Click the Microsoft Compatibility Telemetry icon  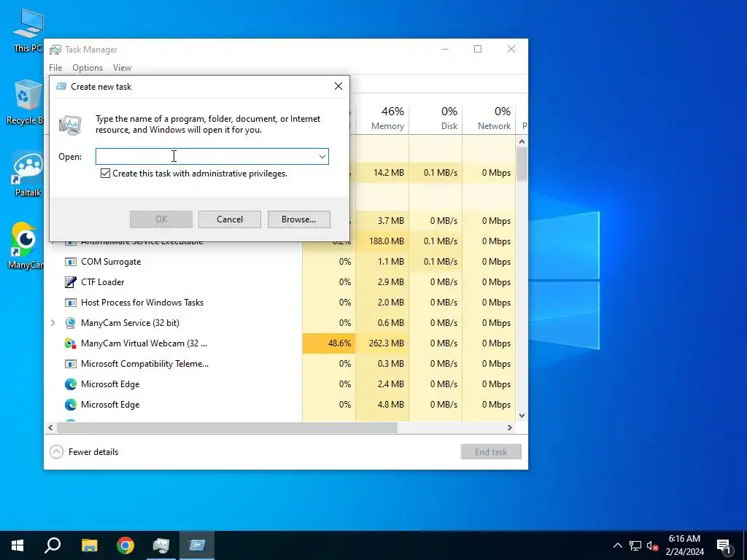click(71, 365)
